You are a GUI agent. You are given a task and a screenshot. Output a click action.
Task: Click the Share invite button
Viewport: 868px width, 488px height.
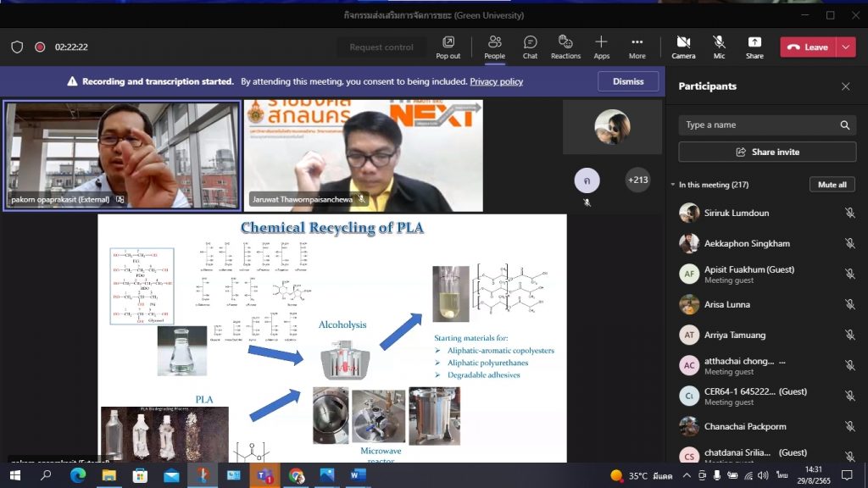(x=767, y=152)
